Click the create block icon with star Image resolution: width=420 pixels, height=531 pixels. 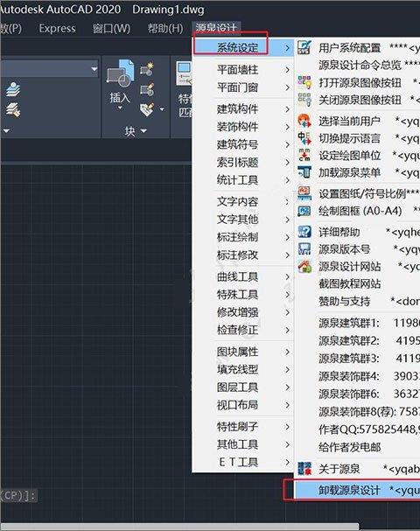click(147, 69)
